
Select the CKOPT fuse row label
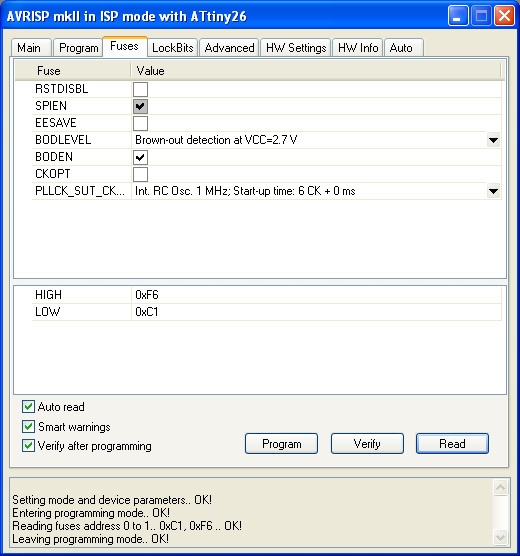53,174
